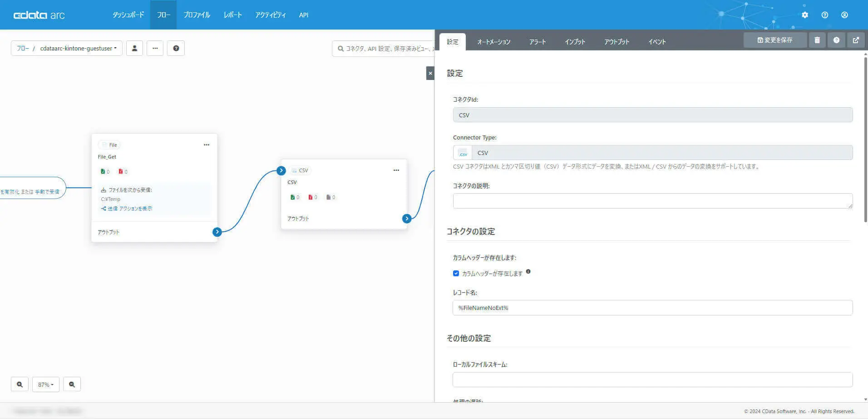Open the レポート menu item

(x=232, y=15)
